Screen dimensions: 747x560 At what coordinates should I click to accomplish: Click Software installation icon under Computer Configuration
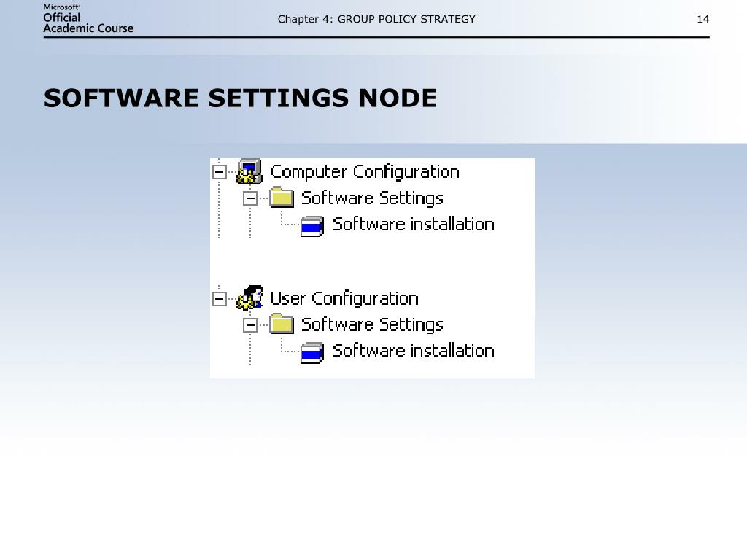[x=312, y=226]
